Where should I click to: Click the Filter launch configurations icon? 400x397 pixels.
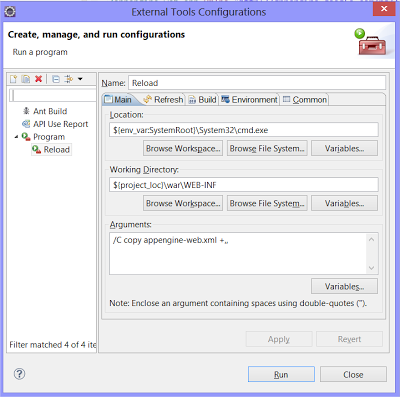[69, 79]
